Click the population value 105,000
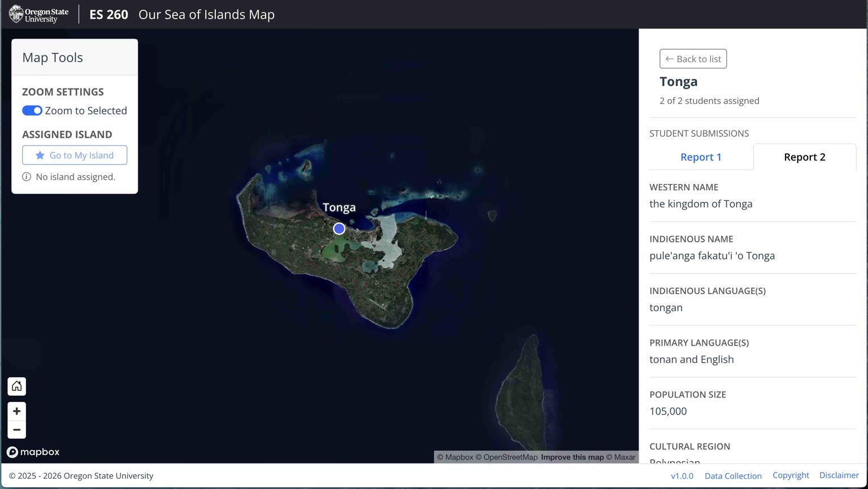The width and height of the screenshot is (868, 489). click(x=668, y=411)
